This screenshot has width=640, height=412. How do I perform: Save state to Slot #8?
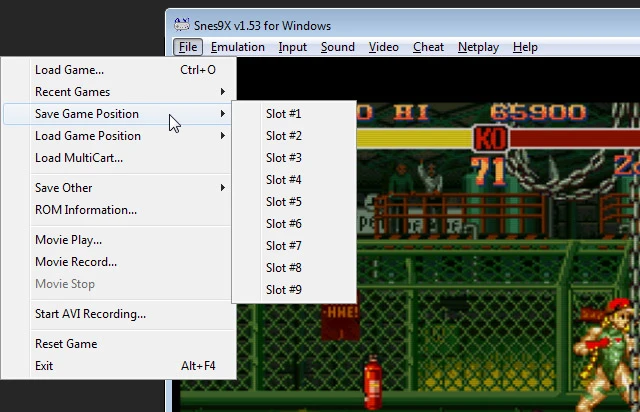(x=294, y=268)
